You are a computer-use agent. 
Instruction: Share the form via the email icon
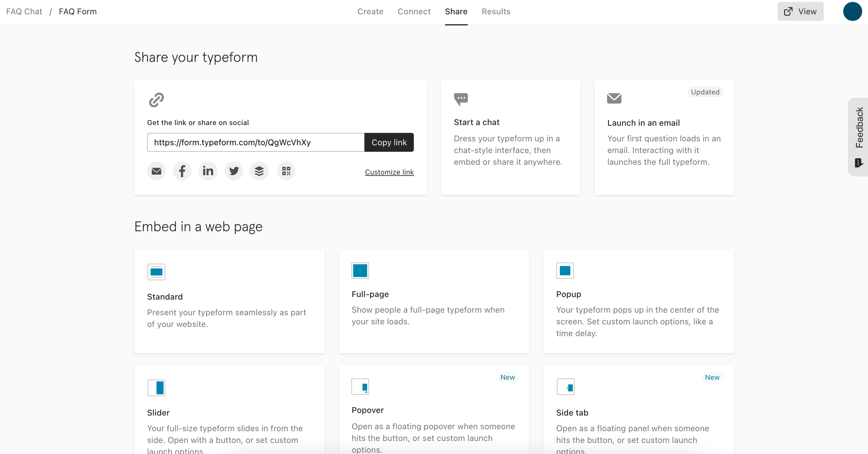tap(156, 171)
